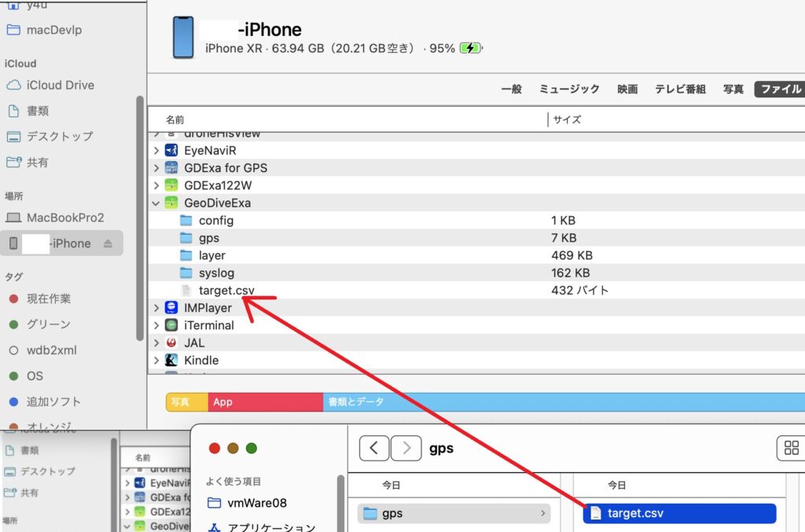Click the IMPlayer app icon

pos(171,308)
